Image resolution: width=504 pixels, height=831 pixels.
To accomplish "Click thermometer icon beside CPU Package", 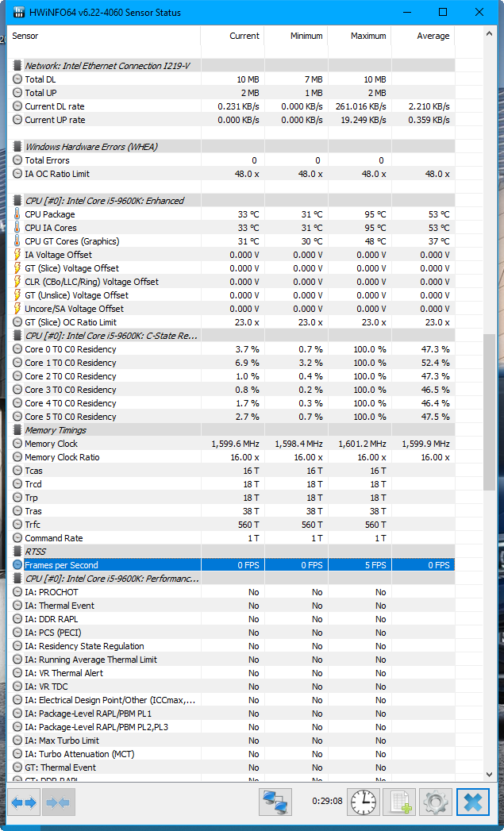I will click(x=17, y=214).
